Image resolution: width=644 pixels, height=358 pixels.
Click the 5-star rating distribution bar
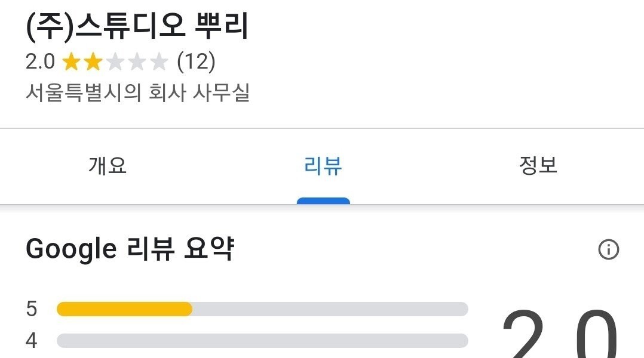(x=262, y=309)
